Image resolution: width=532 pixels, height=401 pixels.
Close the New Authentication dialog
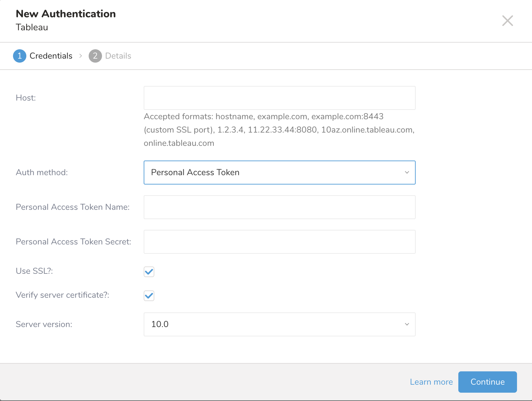[x=507, y=21]
